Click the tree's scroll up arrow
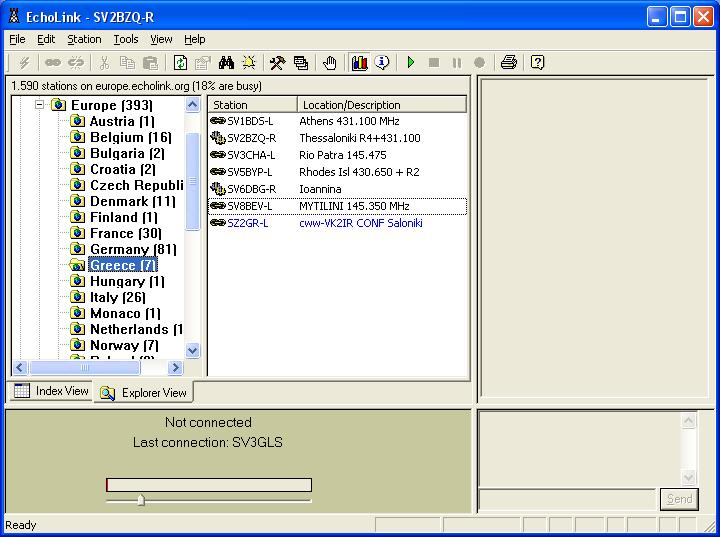This screenshot has height=537, width=720. click(193, 105)
